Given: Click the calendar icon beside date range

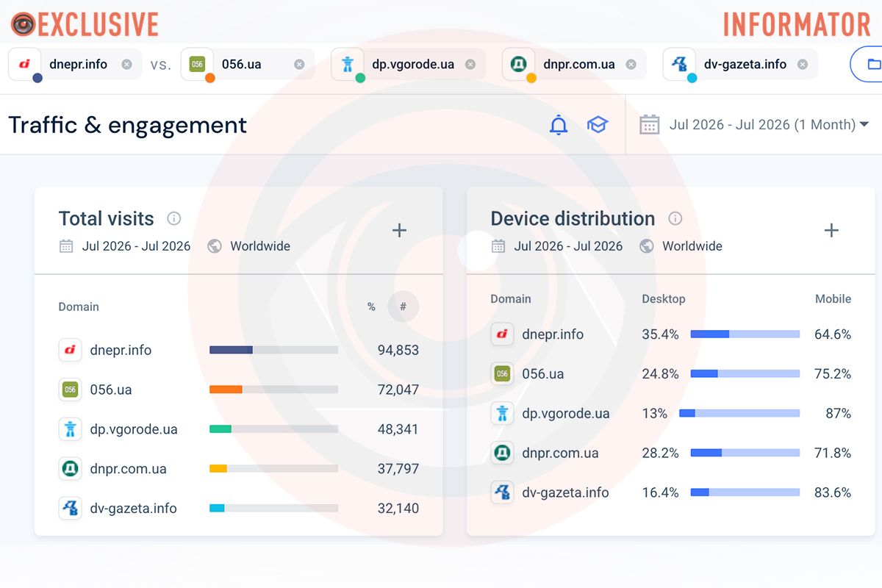Looking at the screenshot, I should point(649,125).
